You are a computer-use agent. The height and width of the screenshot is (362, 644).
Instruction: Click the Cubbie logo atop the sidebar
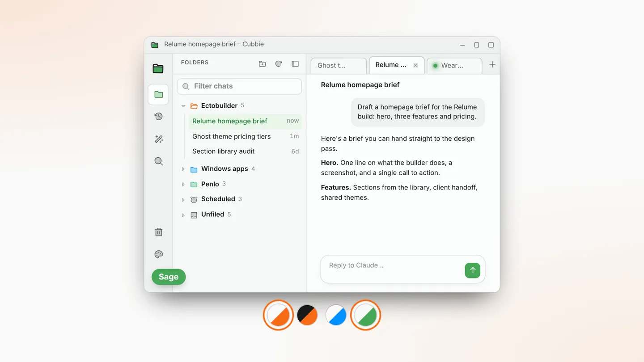[158, 68]
